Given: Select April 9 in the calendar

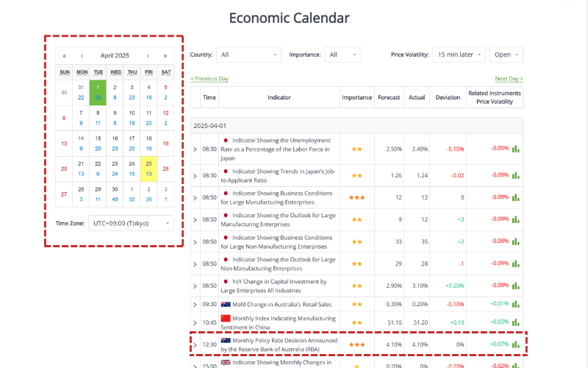Looking at the screenshot, I should tap(115, 118).
